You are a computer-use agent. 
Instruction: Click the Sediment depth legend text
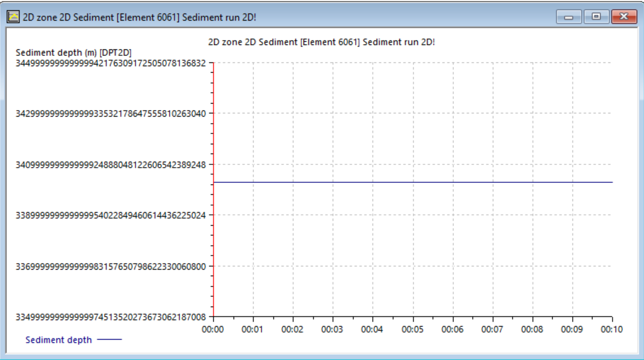pyautogui.click(x=59, y=340)
